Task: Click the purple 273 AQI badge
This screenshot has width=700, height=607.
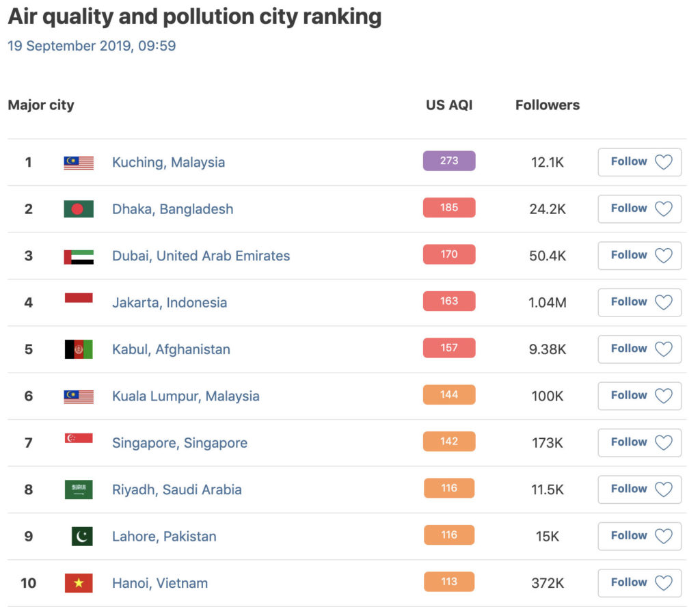Action: coord(449,161)
